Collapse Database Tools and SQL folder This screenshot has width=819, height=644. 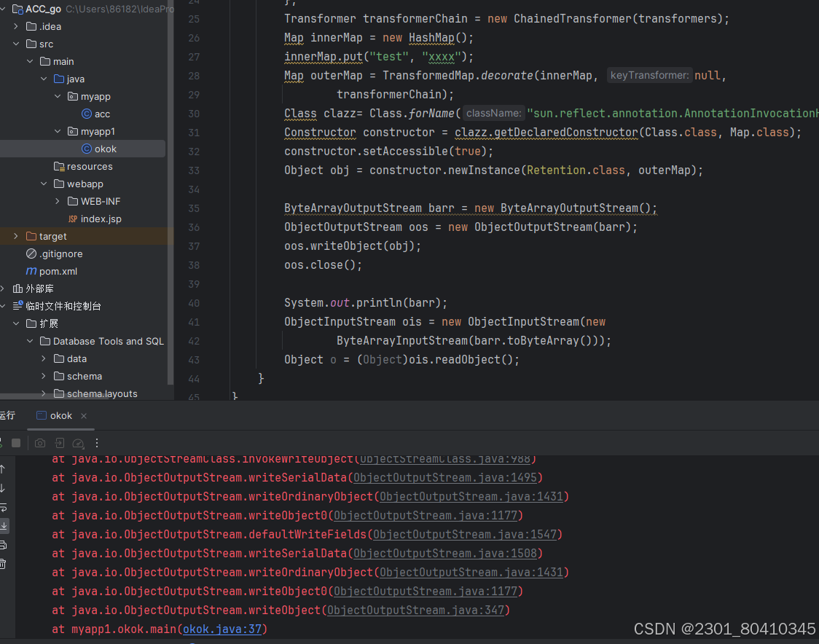tap(30, 341)
